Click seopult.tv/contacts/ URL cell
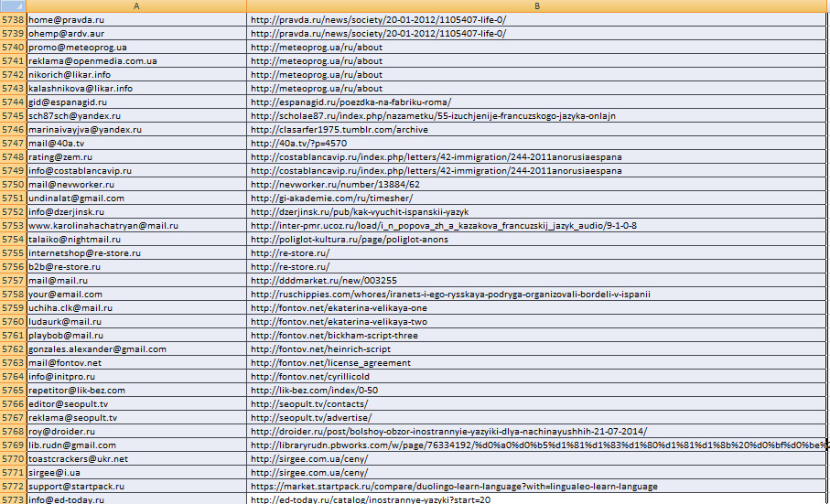Screen dimensions: 830x504 (537, 404)
